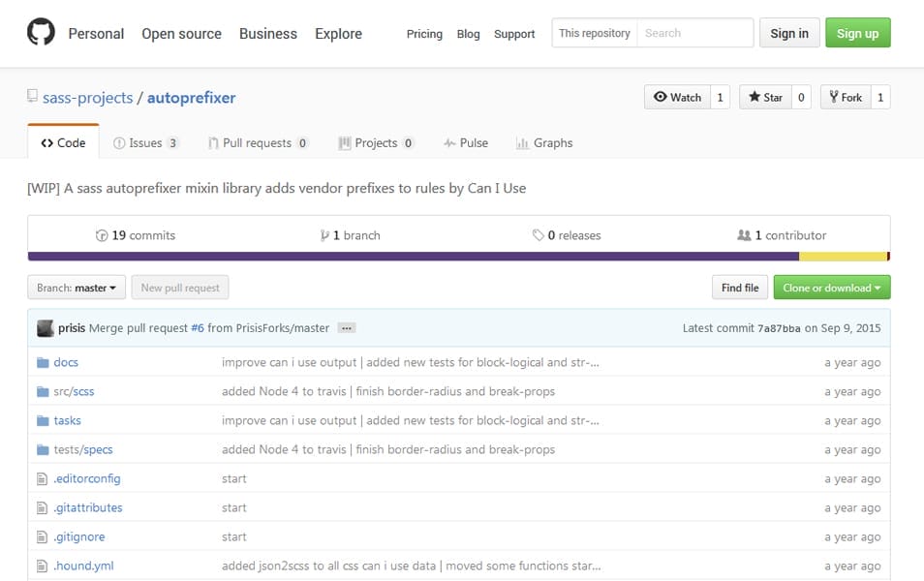View the 1 branch link
Image resolution: width=924 pixels, height=581 pixels.
pyautogui.click(x=350, y=235)
